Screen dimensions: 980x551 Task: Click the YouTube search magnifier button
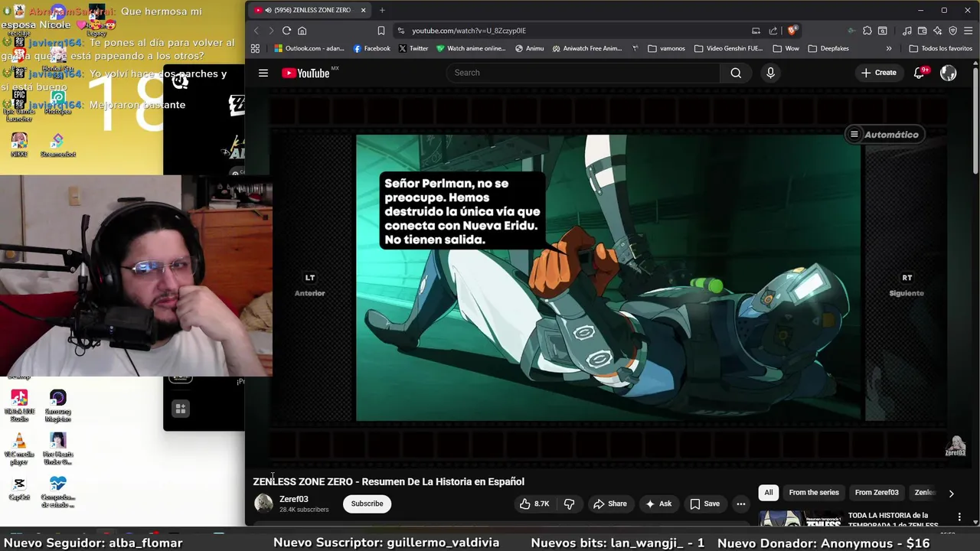(x=736, y=73)
